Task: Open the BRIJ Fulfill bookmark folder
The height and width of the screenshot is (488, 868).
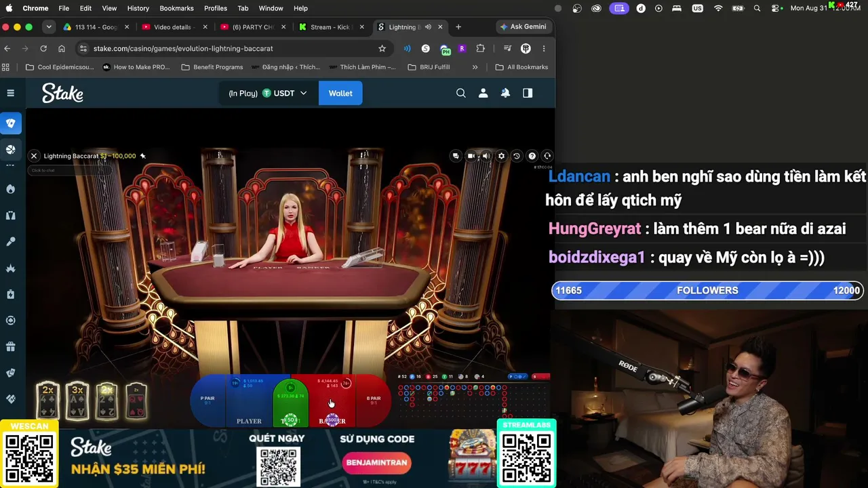Action: tap(429, 67)
